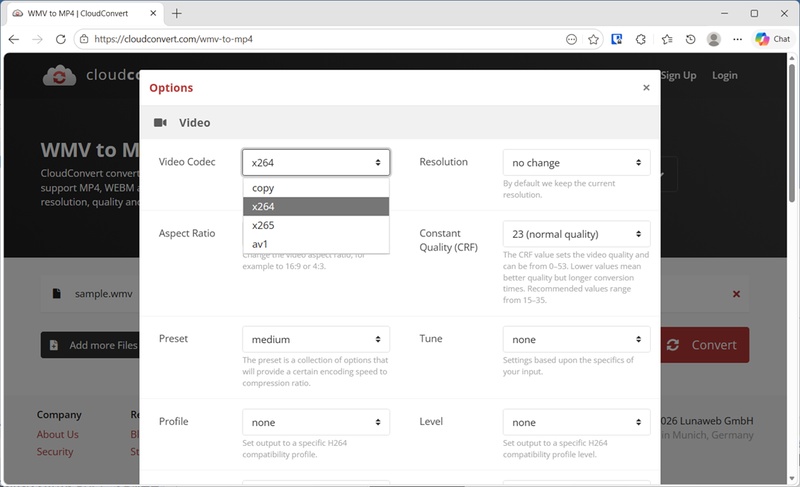Click the browser profile avatar icon

[714, 39]
